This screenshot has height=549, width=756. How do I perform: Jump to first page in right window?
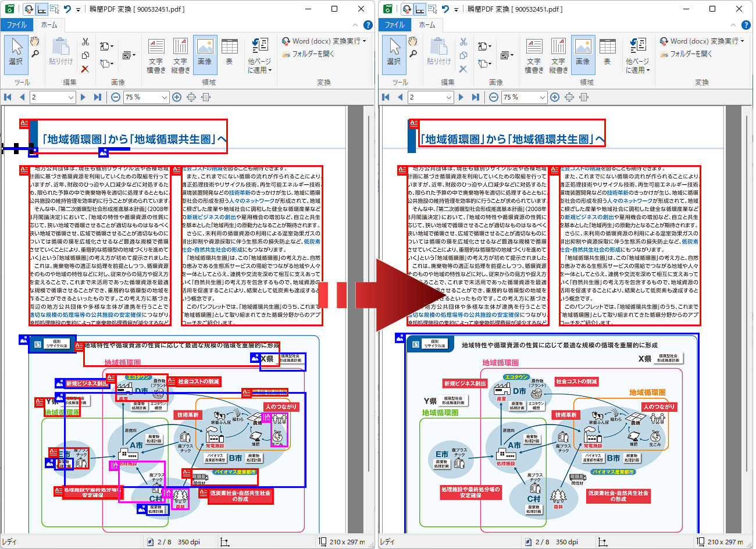(x=386, y=97)
